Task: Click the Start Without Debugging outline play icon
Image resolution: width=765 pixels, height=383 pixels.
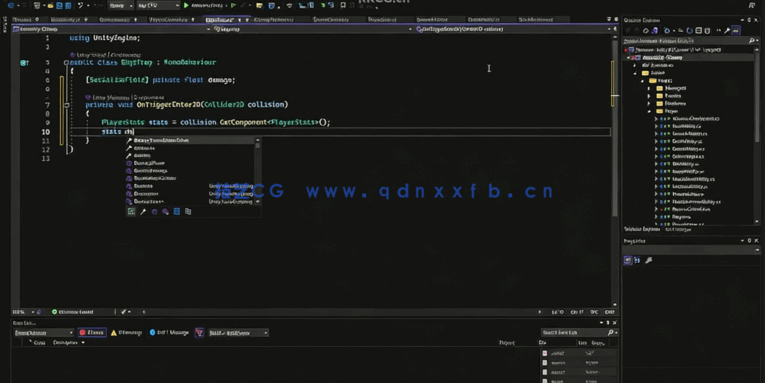Action: click(x=233, y=6)
